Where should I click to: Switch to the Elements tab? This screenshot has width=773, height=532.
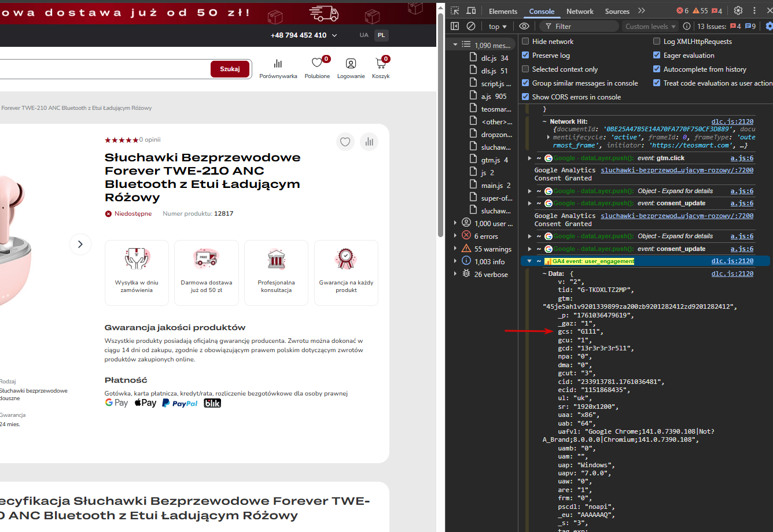click(x=503, y=11)
